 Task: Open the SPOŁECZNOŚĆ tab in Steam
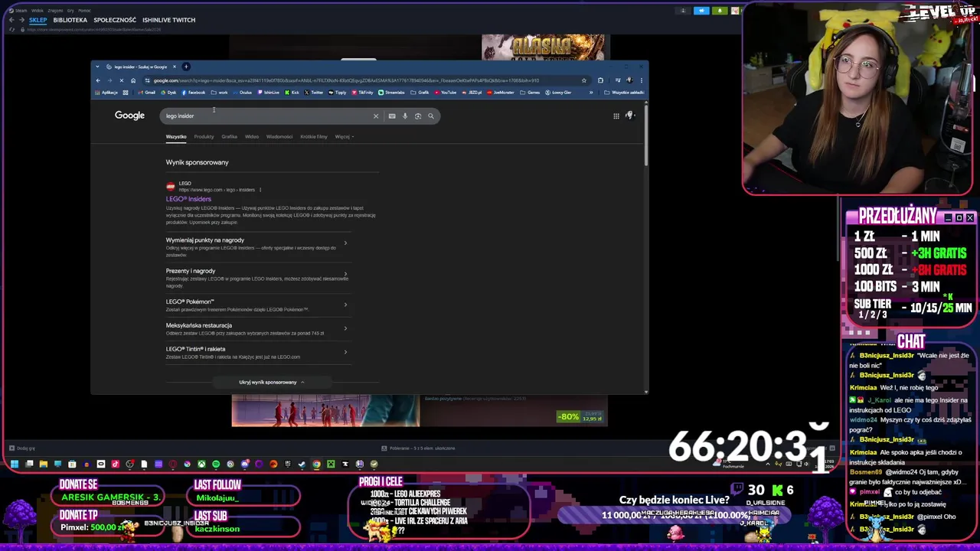[115, 20]
